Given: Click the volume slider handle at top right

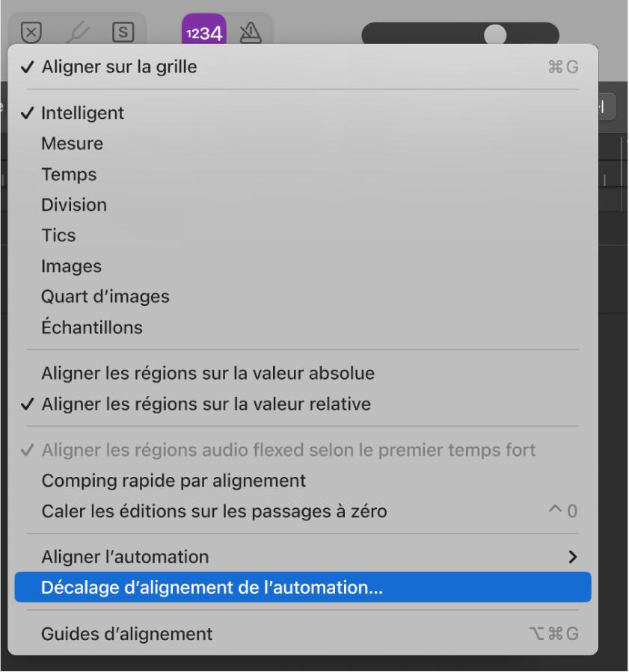Looking at the screenshot, I should pos(496,33).
